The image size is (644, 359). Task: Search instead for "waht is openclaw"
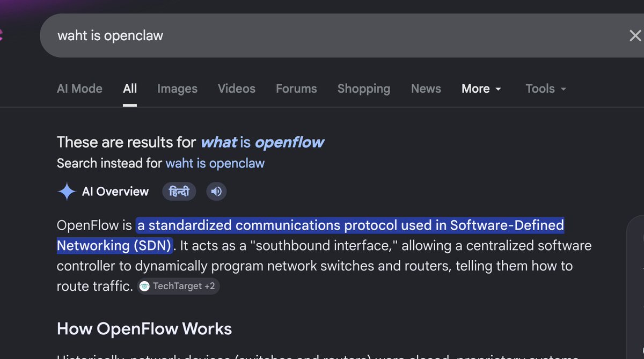(215, 163)
